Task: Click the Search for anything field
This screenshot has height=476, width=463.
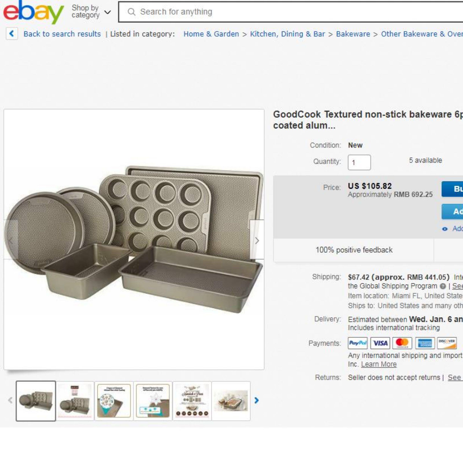Action: [291, 12]
